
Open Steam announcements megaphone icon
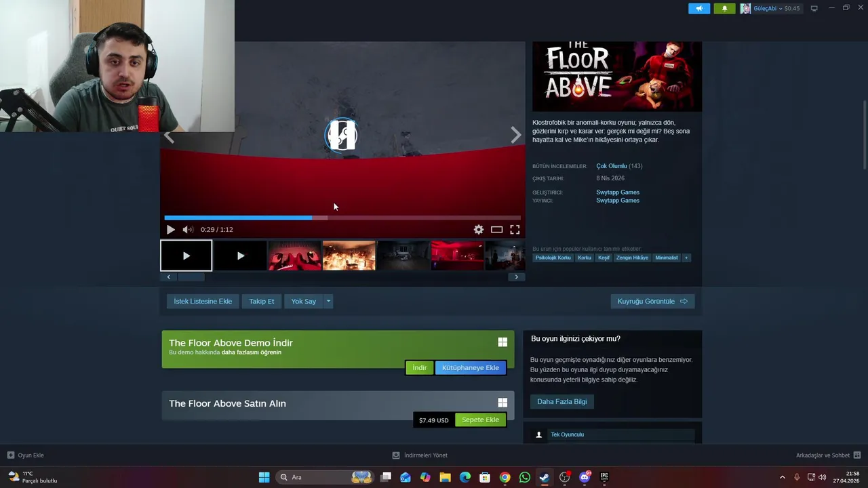click(699, 9)
